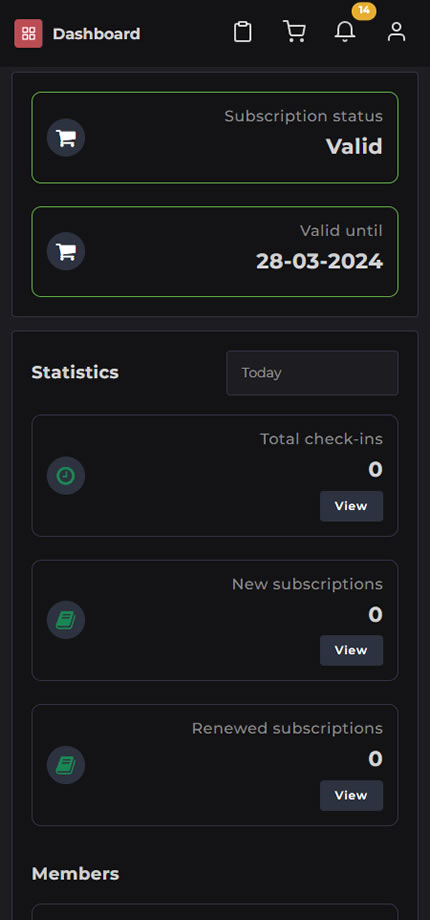Click the yellow 14 notification badge

tap(364, 11)
